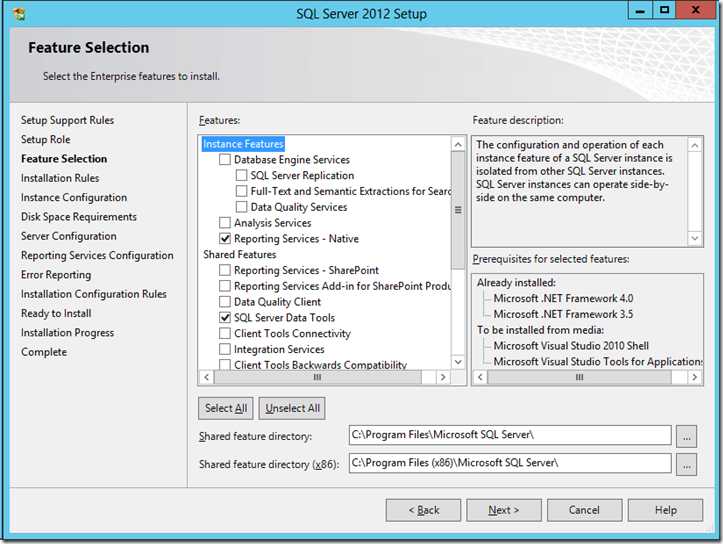
Task: Cancel the SQL Server setup
Action: [x=585, y=510]
